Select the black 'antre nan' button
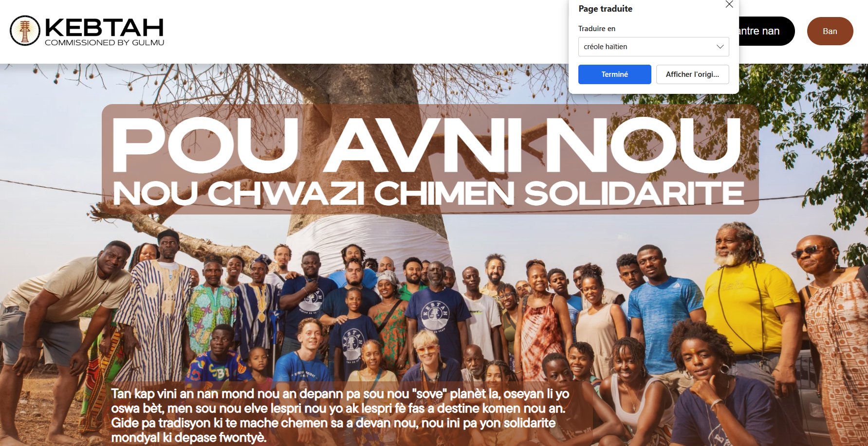The height and width of the screenshot is (446, 868). 766,31
